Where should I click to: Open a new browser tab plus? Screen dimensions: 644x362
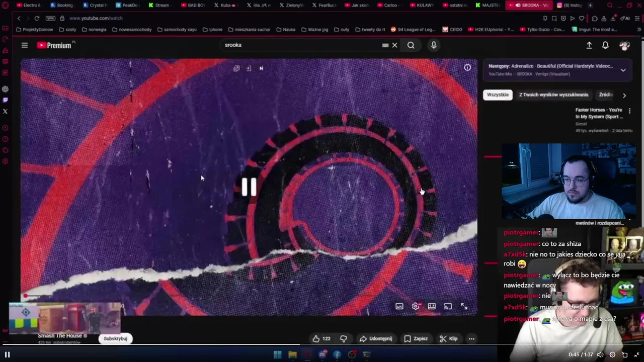pos(590,5)
